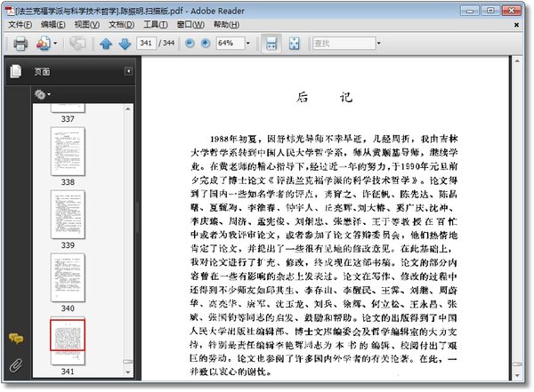Open the find options dropdown arrow
This screenshot has height=392, width=534.
(x=379, y=44)
